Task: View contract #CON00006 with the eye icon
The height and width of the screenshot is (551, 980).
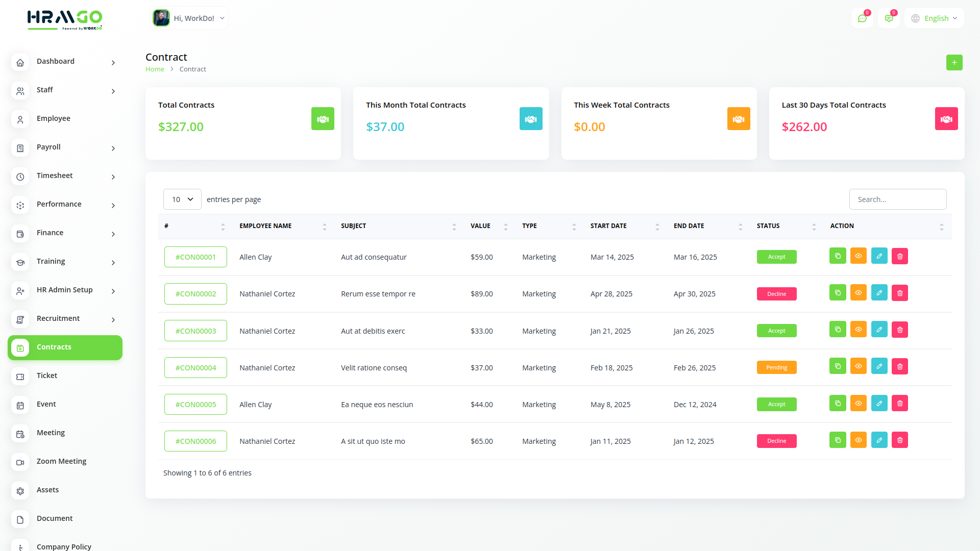Action: 859,440
